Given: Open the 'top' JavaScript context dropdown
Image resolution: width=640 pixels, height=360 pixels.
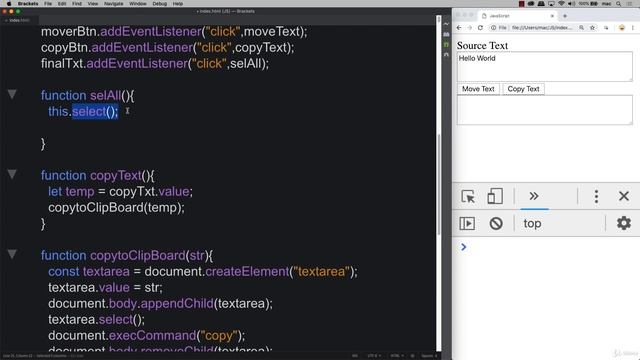Looking at the screenshot, I should tap(532, 223).
